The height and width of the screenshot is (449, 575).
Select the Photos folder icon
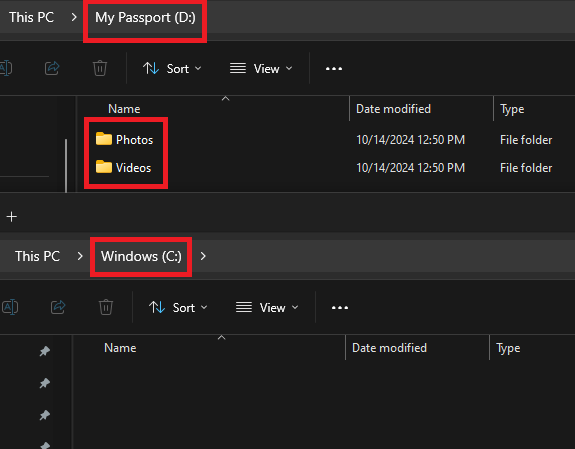tap(104, 139)
